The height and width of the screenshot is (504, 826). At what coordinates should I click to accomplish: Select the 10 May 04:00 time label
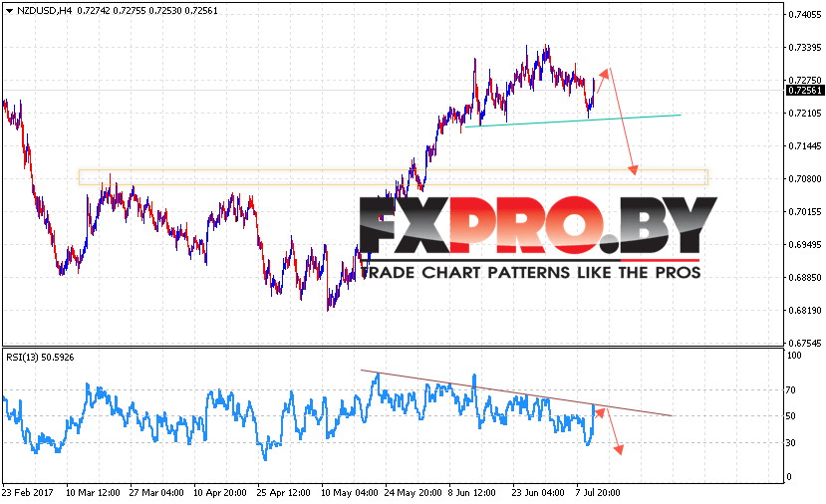coord(350,493)
